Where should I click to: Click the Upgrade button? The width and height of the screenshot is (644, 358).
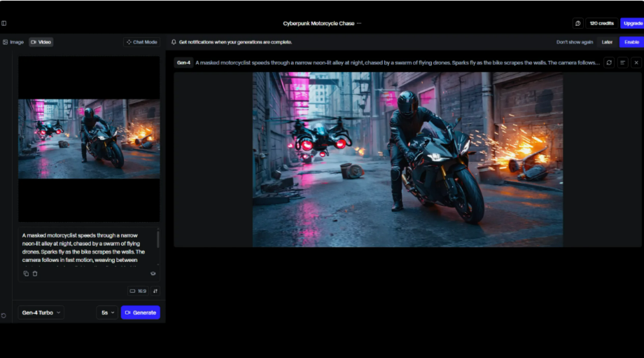coord(632,23)
